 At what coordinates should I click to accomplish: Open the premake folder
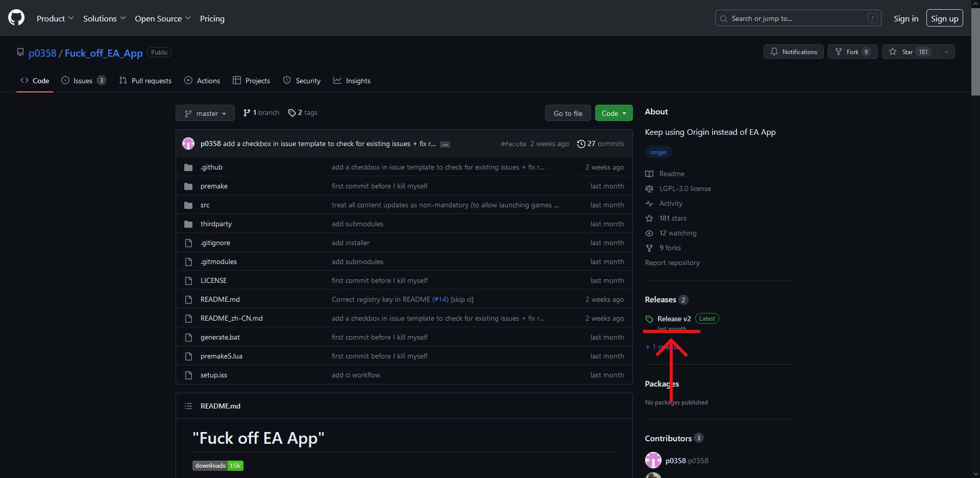pyautogui.click(x=214, y=186)
